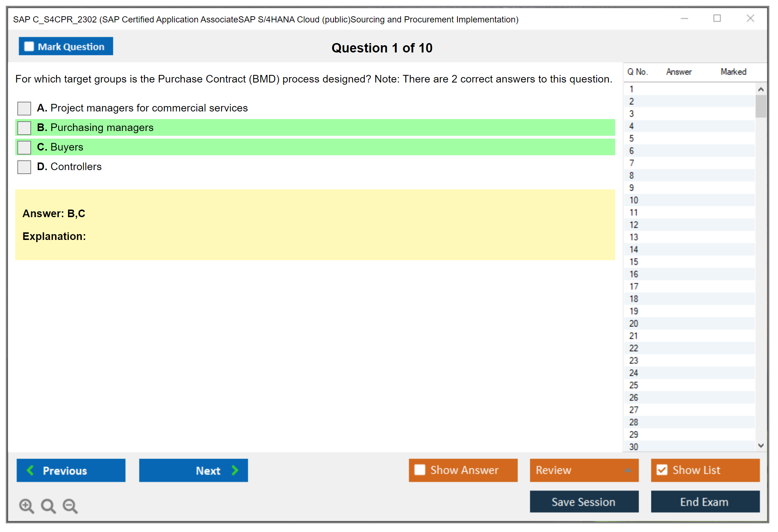Jump to question 5 in list
778x532 pixels.
[631, 139]
